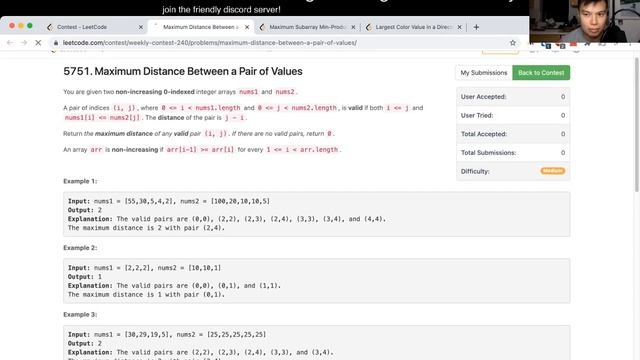The height and width of the screenshot is (360, 640).
Task: Click the nums2 code label in description
Action: tap(284, 92)
